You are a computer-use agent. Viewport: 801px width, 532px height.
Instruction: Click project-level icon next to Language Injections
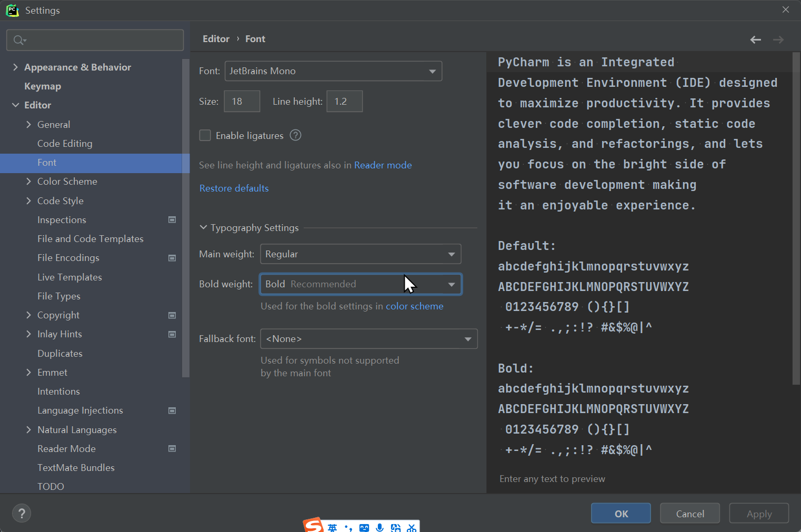click(172, 410)
